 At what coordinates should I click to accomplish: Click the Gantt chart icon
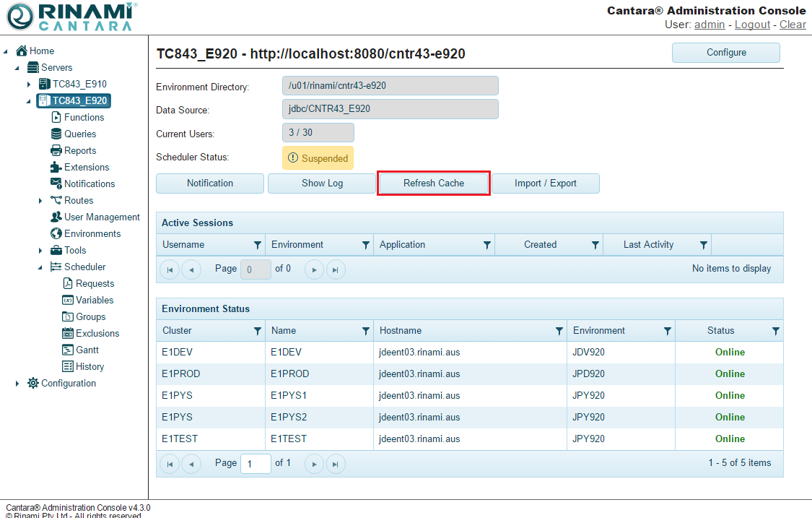[68, 350]
